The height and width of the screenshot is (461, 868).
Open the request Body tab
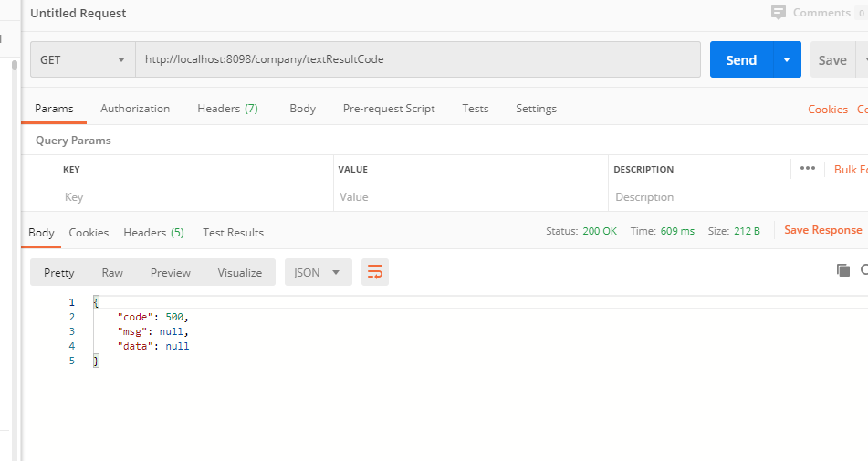tap(302, 109)
